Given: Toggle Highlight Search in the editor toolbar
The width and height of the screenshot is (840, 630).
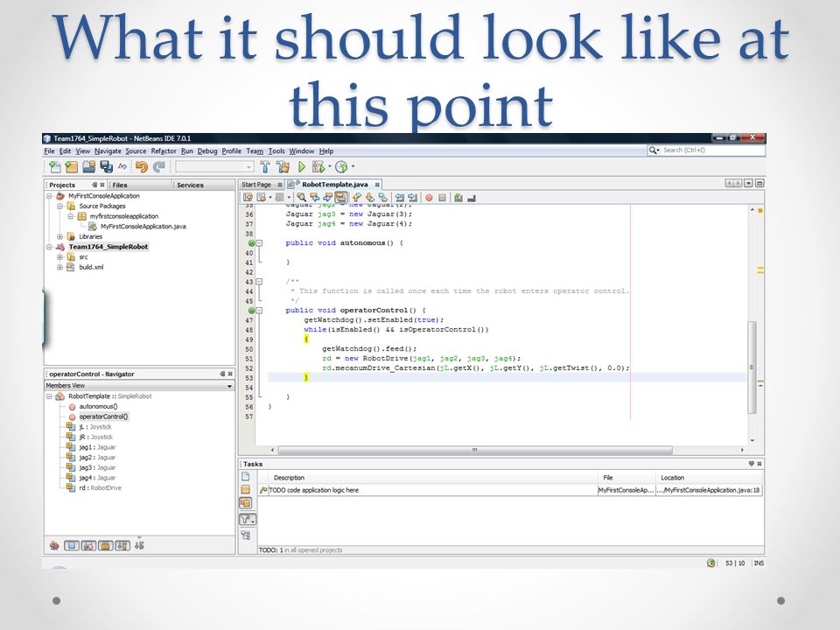Looking at the screenshot, I should click(340, 198).
